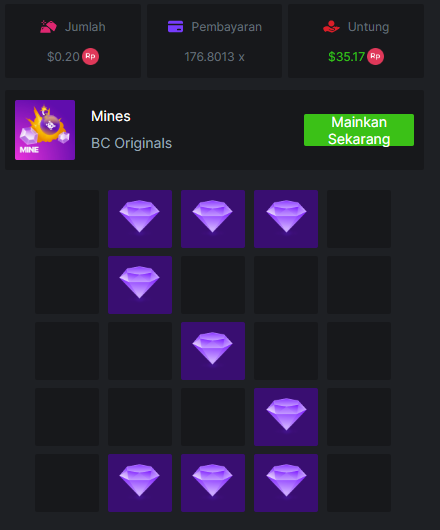Select the diamond tile in row one, middle column

coord(213,219)
